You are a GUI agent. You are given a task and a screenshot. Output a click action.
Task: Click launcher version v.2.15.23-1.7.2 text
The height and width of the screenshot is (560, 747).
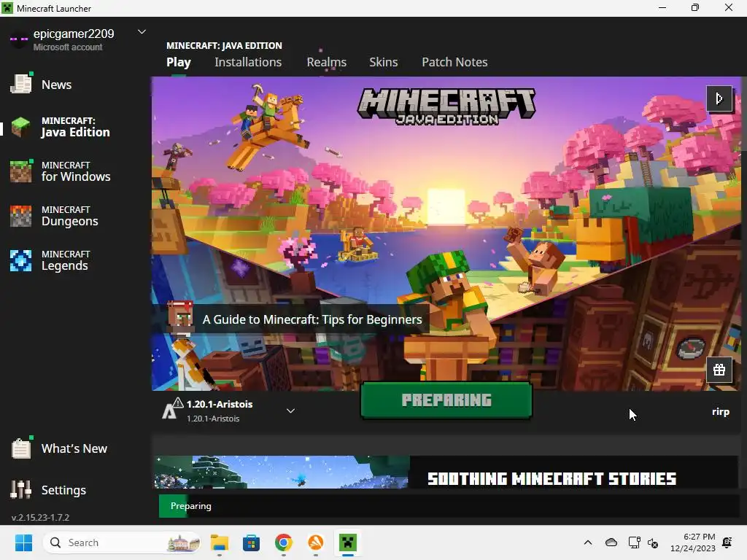click(x=41, y=517)
